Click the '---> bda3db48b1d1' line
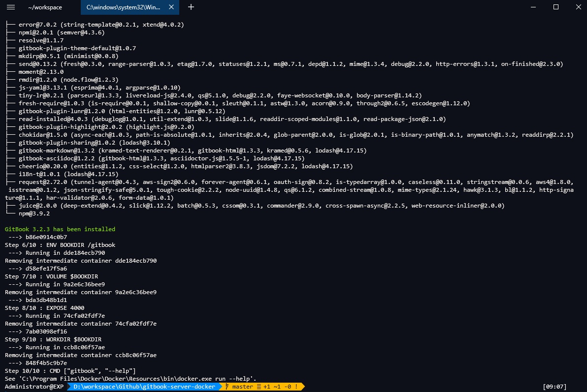587x392 pixels. [37, 300]
